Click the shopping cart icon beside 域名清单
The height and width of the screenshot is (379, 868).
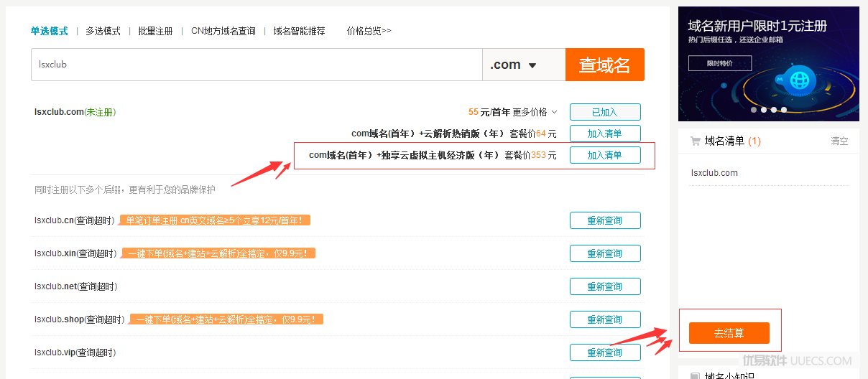(x=695, y=141)
